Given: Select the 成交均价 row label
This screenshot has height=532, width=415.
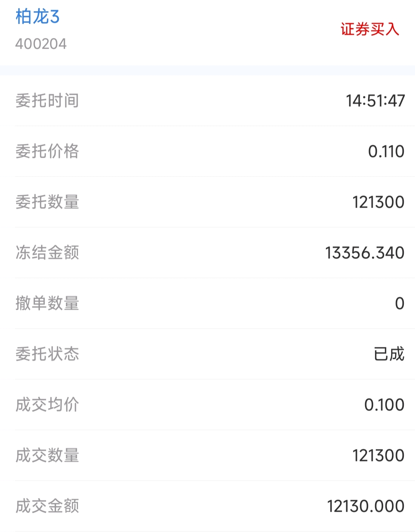Looking at the screenshot, I should [x=47, y=405].
